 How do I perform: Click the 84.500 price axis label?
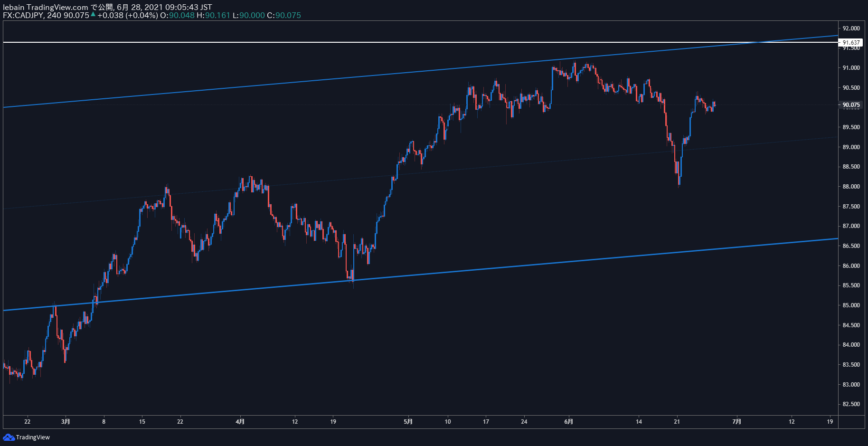pyautogui.click(x=851, y=325)
